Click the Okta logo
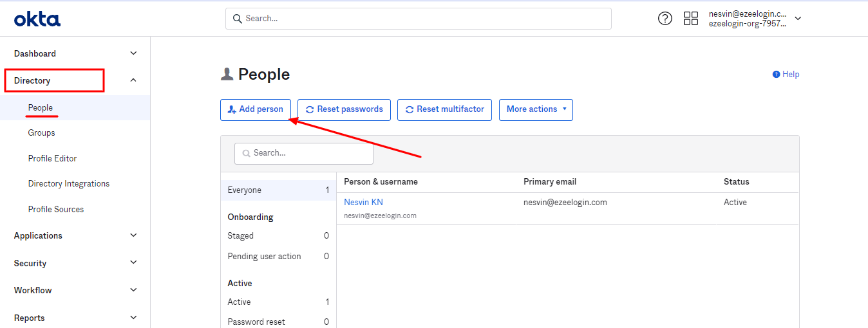The width and height of the screenshot is (868, 328). (37, 19)
